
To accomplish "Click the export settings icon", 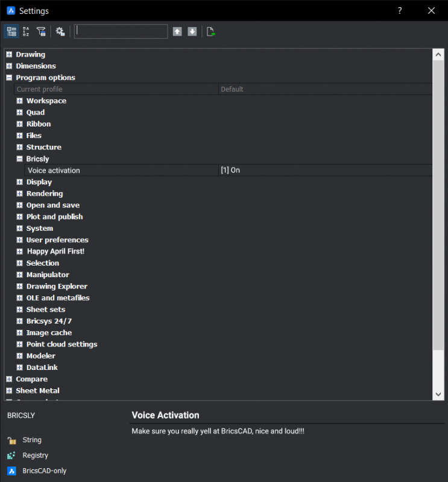I will click(x=211, y=31).
